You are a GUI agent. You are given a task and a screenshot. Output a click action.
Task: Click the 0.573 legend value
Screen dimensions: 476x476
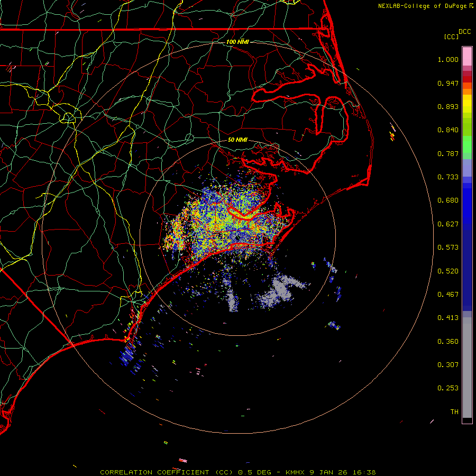[448, 248]
